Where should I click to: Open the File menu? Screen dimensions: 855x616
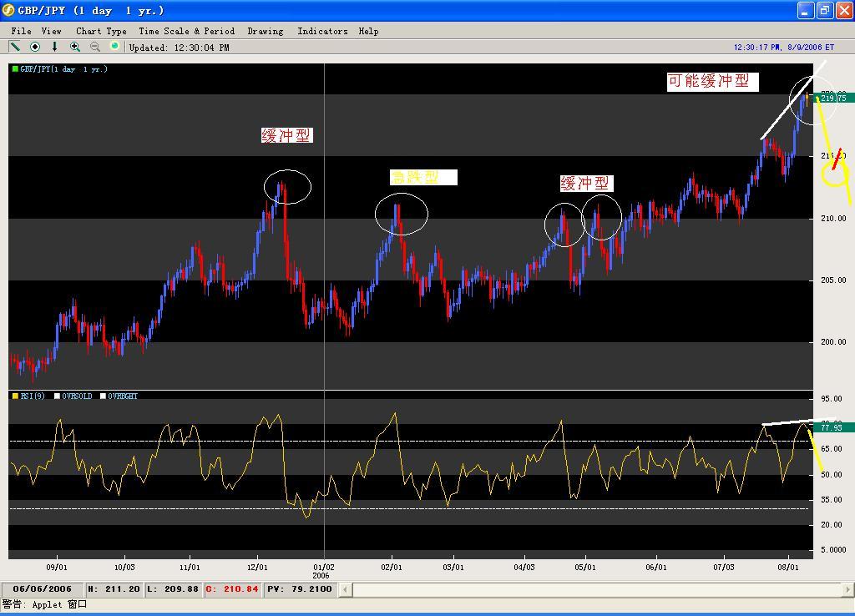pos(21,31)
